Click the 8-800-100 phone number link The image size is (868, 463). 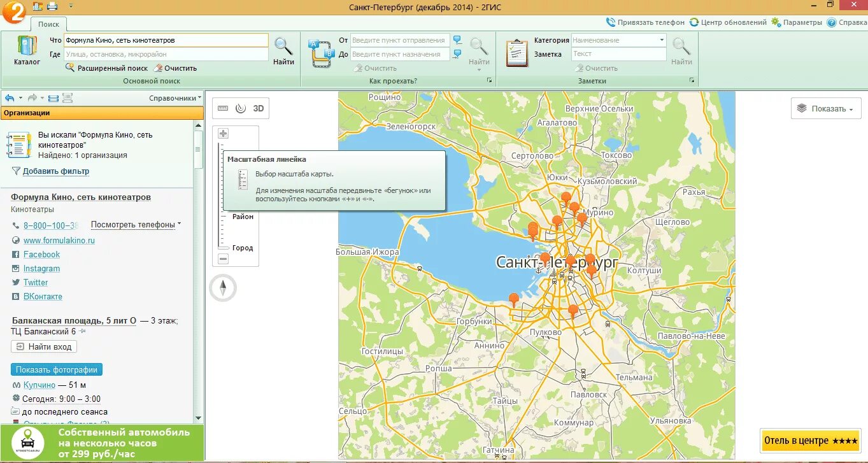click(51, 225)
